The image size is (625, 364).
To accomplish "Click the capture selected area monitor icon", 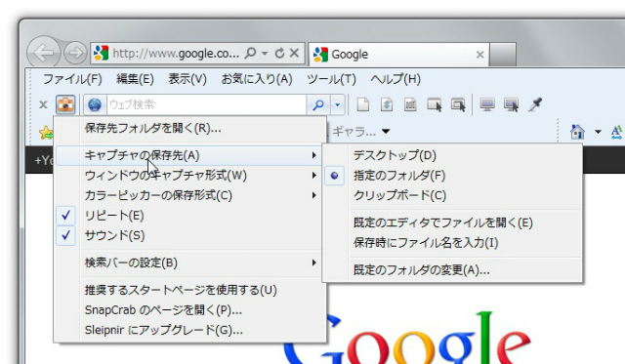I will [x=511, y=104].
